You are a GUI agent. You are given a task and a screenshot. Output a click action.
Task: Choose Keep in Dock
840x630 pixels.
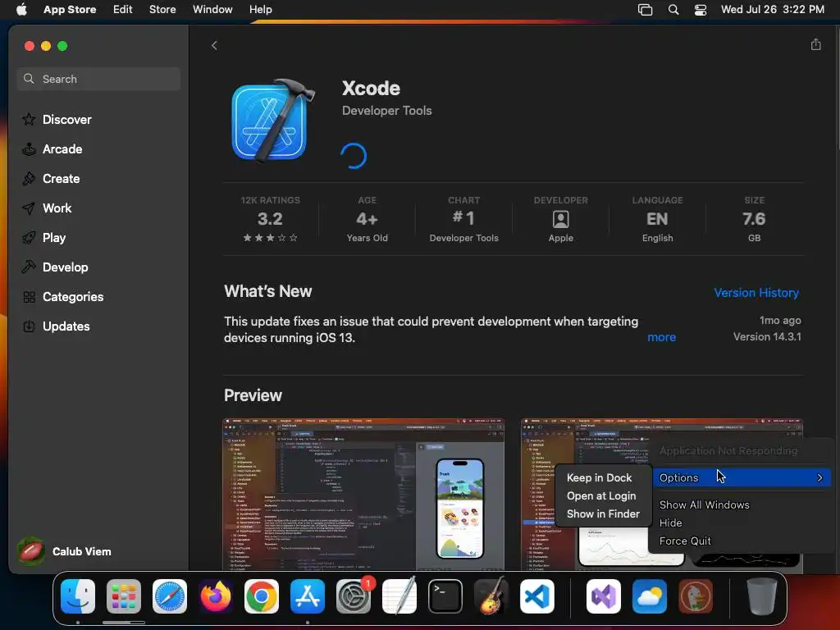(600, 478)
